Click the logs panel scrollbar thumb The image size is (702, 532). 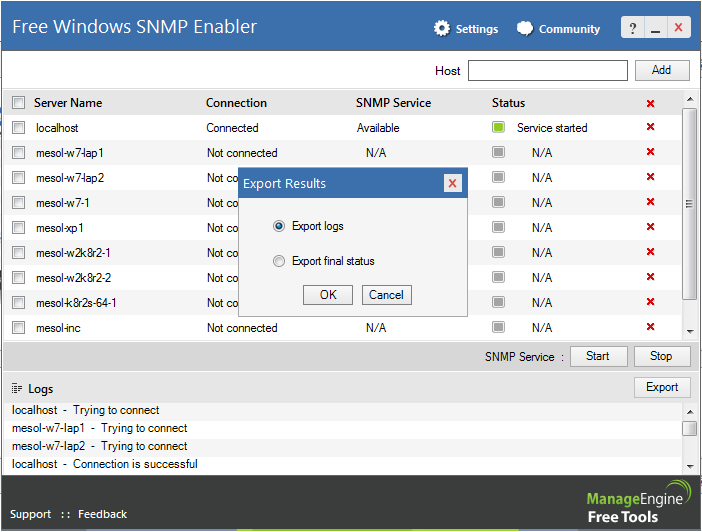tap(689, 429)
